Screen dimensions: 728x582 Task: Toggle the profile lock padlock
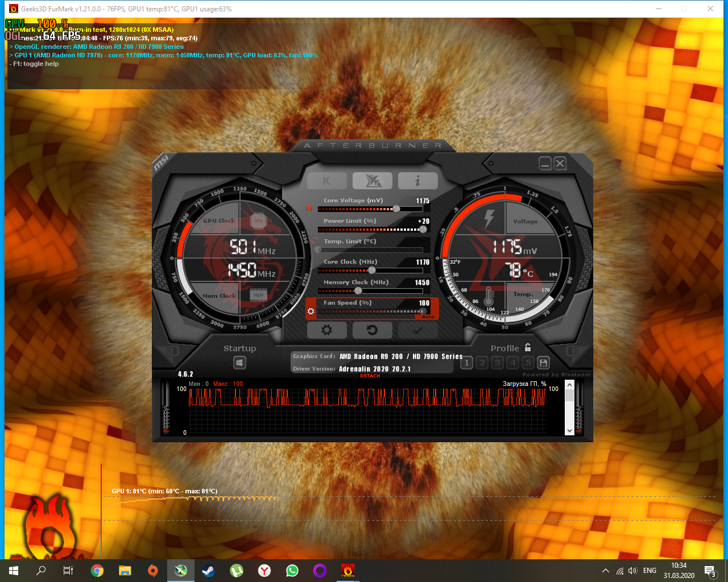528,347
